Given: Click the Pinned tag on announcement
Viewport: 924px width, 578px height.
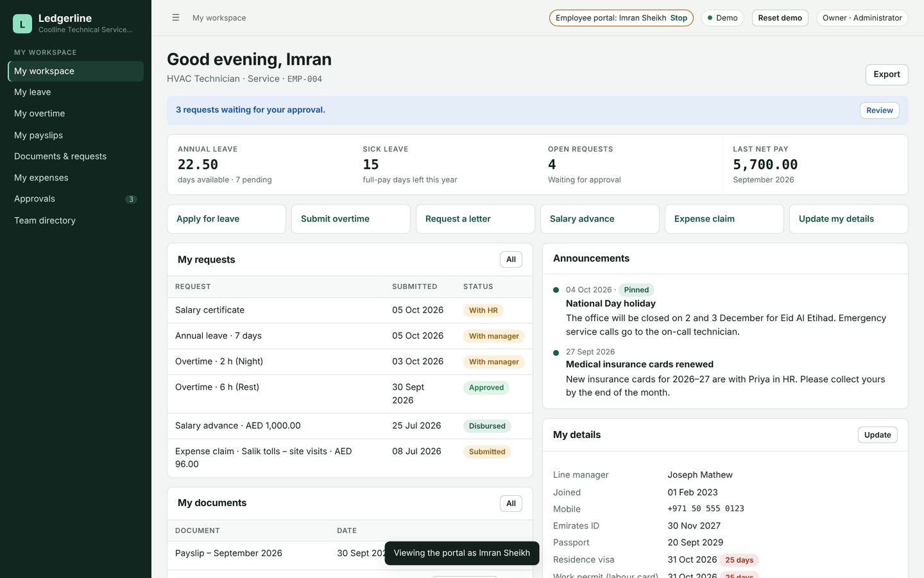Looking at the screenshot, I should (x=637, y=290).
